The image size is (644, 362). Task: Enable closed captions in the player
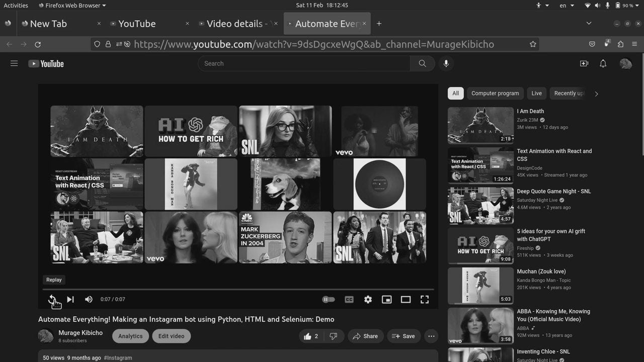pyautogui.click(x=349, y=299)
